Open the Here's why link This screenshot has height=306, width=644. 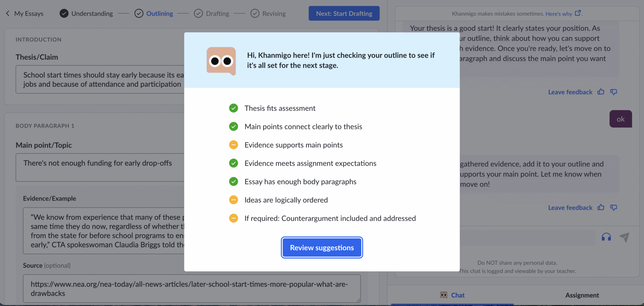pyautogui.click(x=559, y=14)
